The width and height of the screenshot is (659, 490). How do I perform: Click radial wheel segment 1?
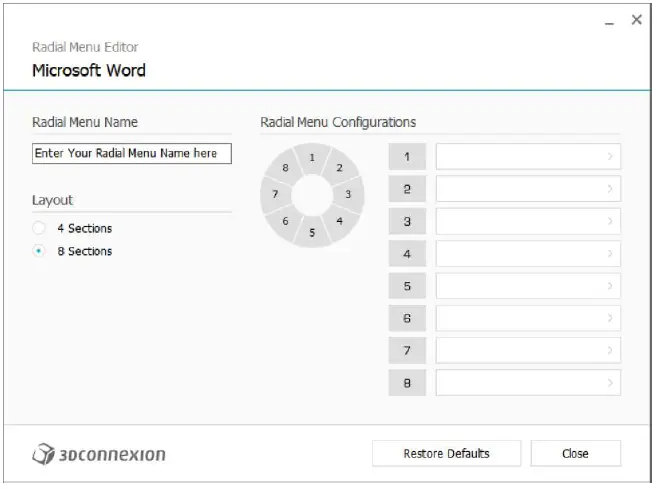[x=312, y=158]
